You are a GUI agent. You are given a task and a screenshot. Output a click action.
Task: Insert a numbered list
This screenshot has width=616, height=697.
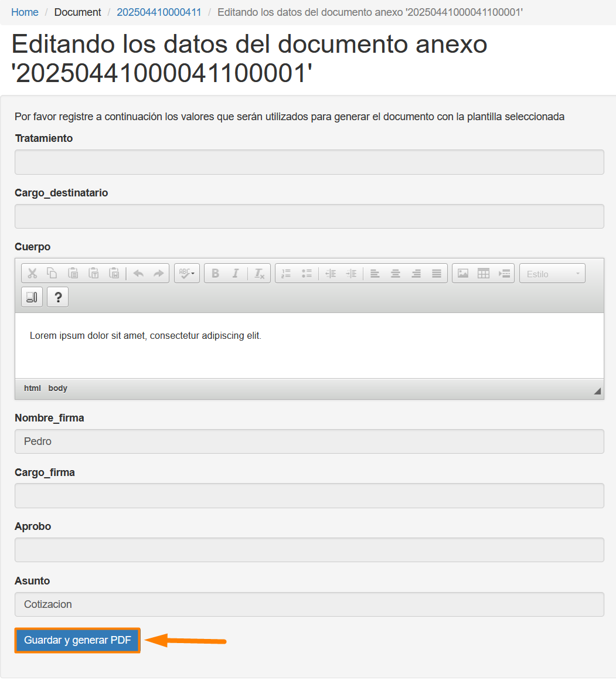click(286, 273)
